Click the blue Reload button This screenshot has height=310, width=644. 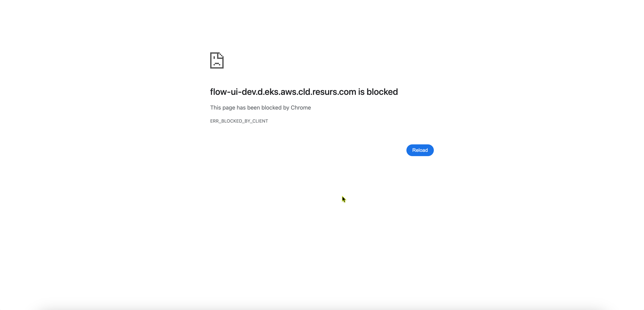(x=420, y=150)
